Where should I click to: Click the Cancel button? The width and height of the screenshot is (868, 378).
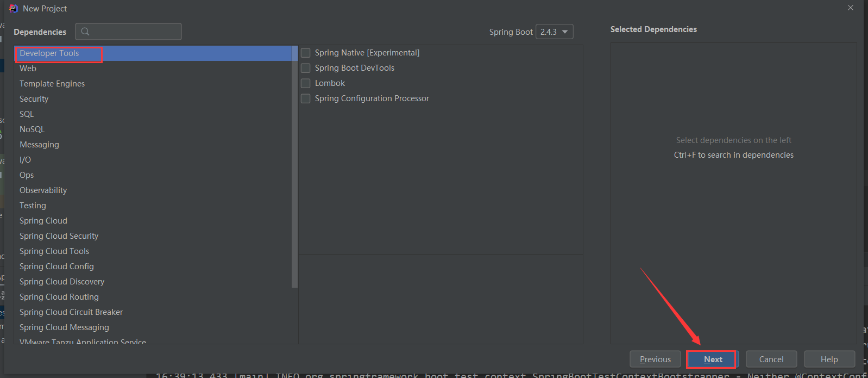point(771,359)
